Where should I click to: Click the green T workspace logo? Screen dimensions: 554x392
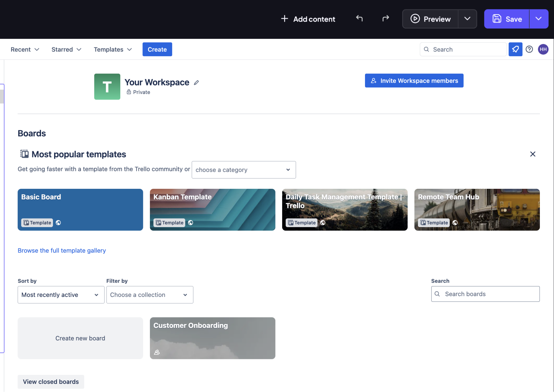[x=107, y=86]
